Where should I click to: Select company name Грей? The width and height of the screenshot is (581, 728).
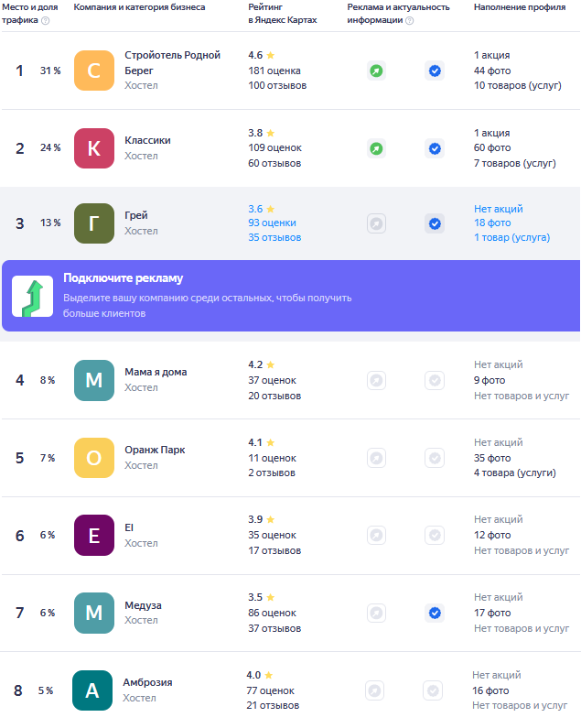[136, 215]
